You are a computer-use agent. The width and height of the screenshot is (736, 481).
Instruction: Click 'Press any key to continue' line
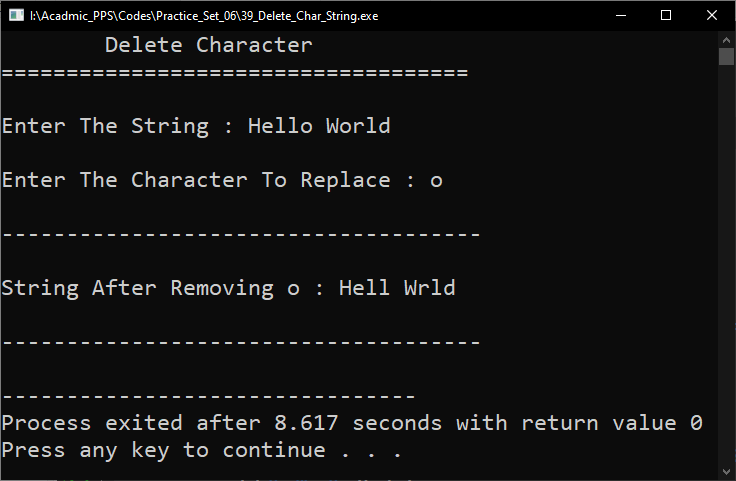click(x=201, y=450)
